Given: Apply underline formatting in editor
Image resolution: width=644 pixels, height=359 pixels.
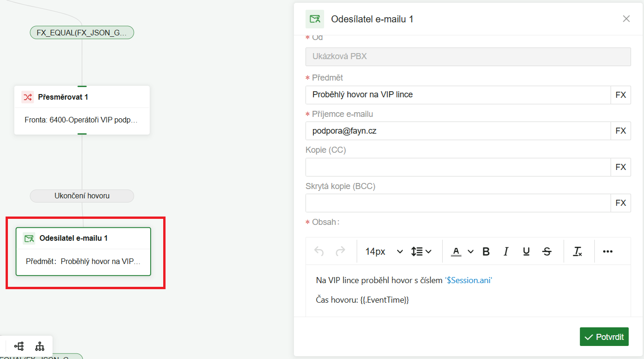Looking at the screenshot, I should (526, 251).
